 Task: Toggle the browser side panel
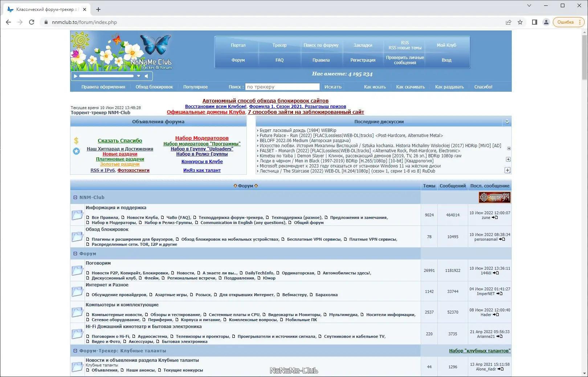click(535, 22)
